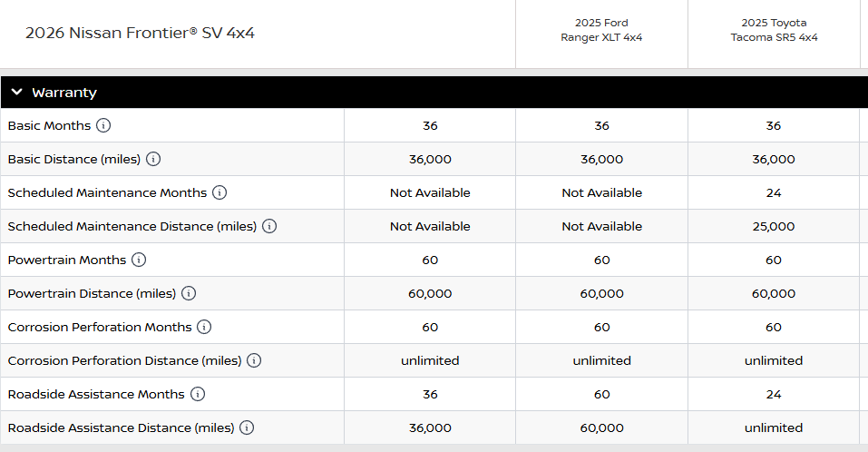The width and height of the screenshot is (868, 452).
Task: Open info for Powertrain Distance (miles)
Action: [189, 293]
